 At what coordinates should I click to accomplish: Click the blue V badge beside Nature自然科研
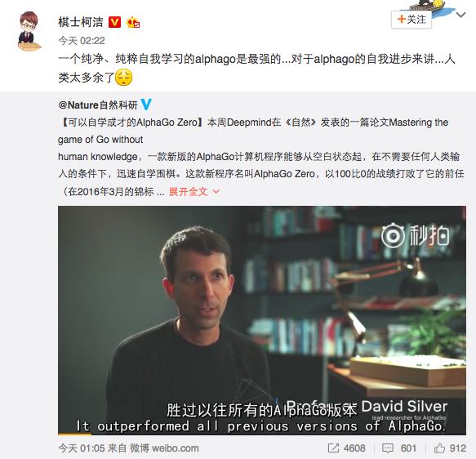point(146,105)
